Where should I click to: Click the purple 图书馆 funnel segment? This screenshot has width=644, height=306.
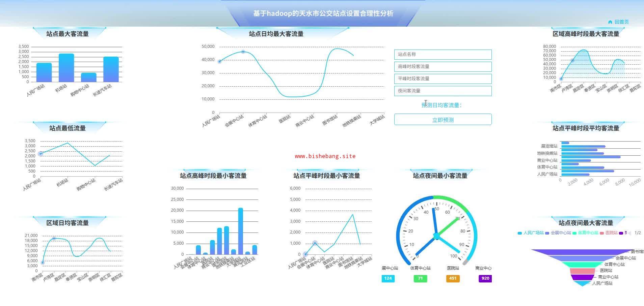582,252
